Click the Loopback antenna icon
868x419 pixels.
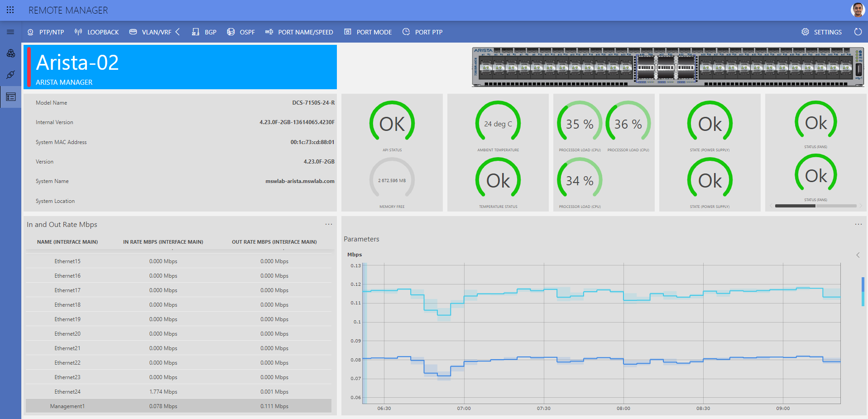click(x=78, y=32)
